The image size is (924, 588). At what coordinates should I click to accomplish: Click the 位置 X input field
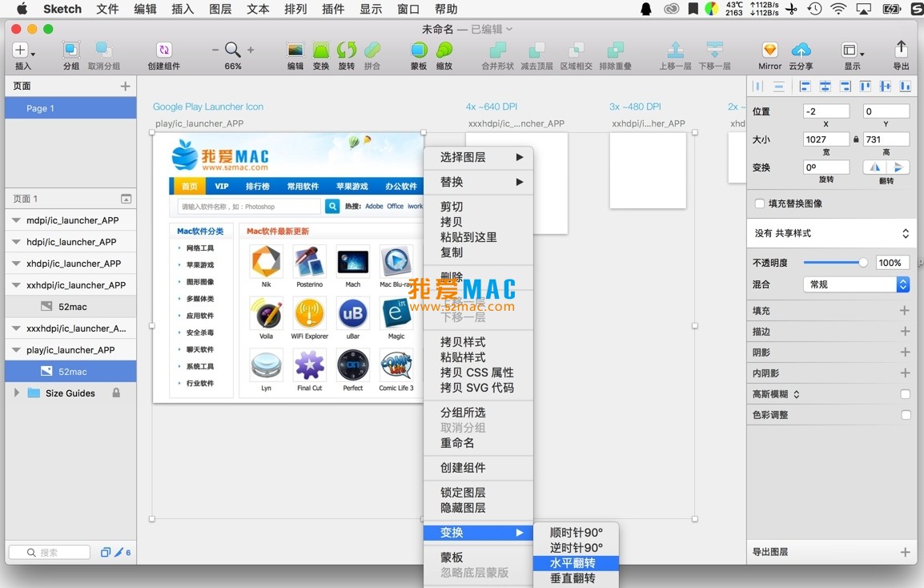tap(826, 111)
